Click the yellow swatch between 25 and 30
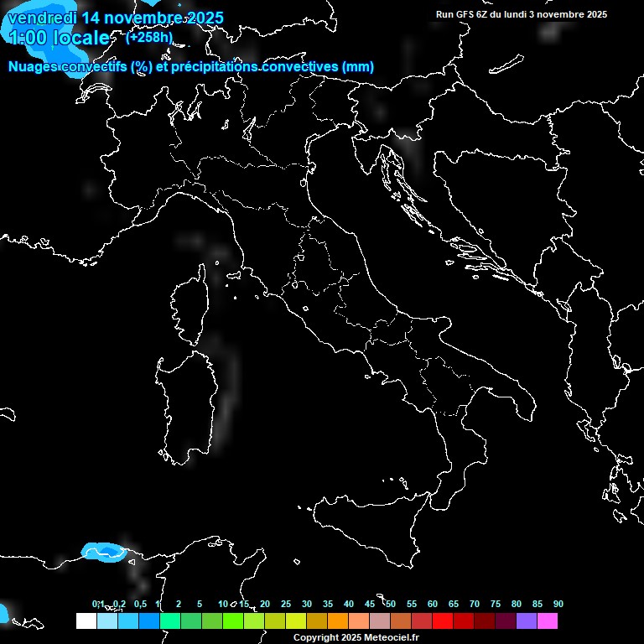Image resolution: width=644 pixels, height=644 pixels. (296, 621)
